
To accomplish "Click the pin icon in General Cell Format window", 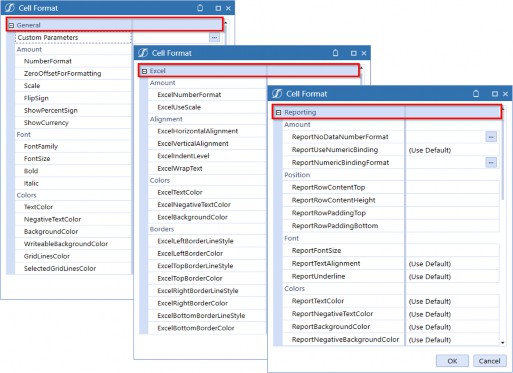I will coord(200,8).
